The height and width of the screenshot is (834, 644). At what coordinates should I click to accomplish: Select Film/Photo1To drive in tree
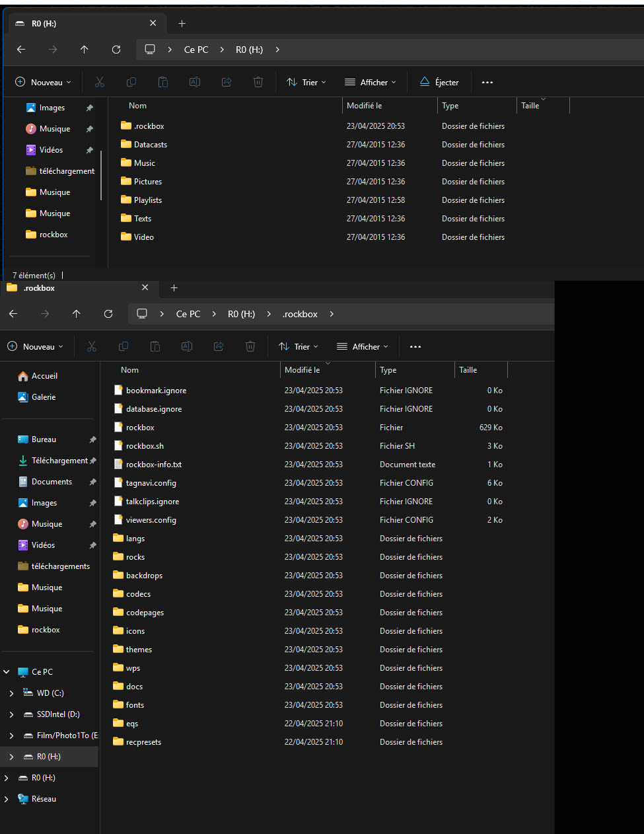[61, 736]
